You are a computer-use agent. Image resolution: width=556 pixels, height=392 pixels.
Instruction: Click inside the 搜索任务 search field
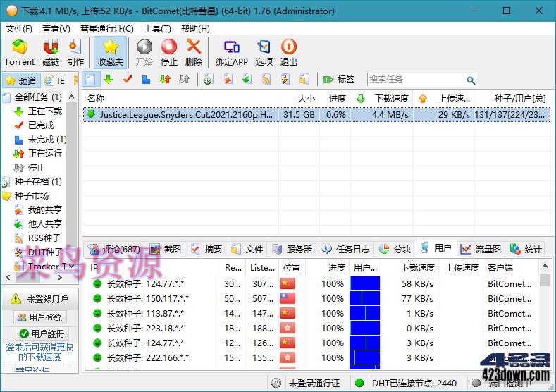tap(416, 80)
